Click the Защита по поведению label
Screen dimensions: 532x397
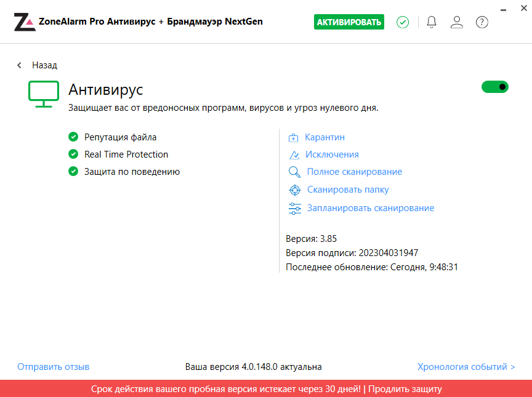tap(132, 172)
